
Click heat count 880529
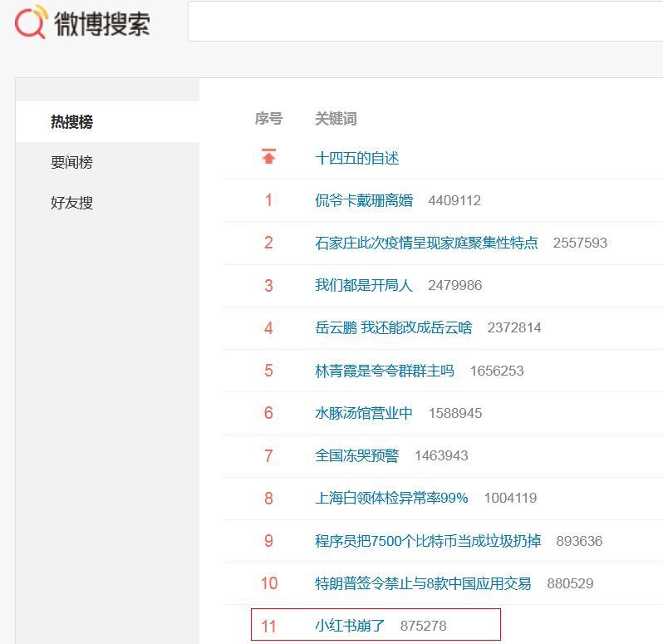(x=571, y=583)
